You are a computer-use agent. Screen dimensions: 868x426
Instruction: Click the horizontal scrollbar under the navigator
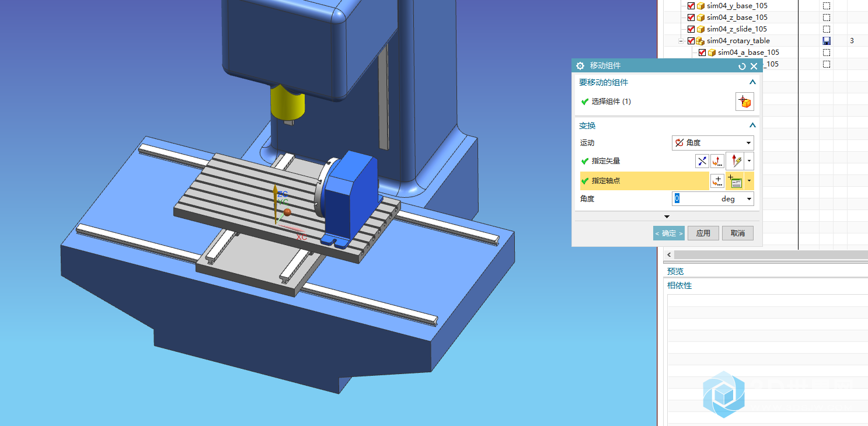(771, 255)
